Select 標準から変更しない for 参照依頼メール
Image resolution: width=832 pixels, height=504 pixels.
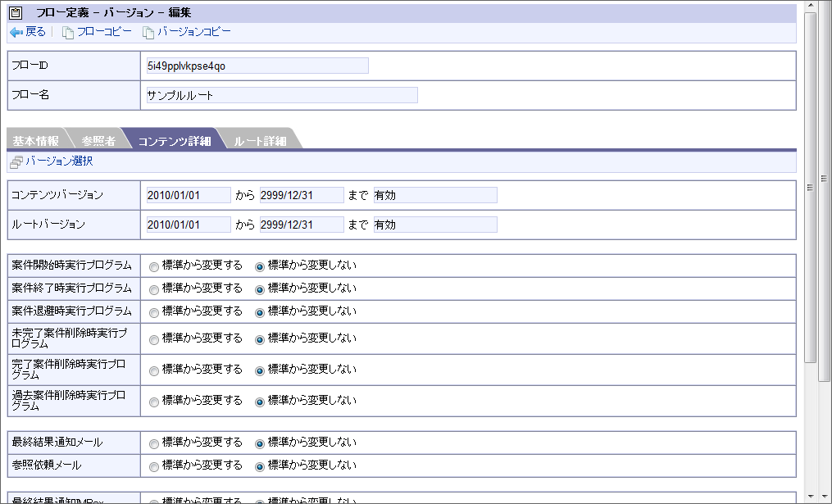click(260, 467)
